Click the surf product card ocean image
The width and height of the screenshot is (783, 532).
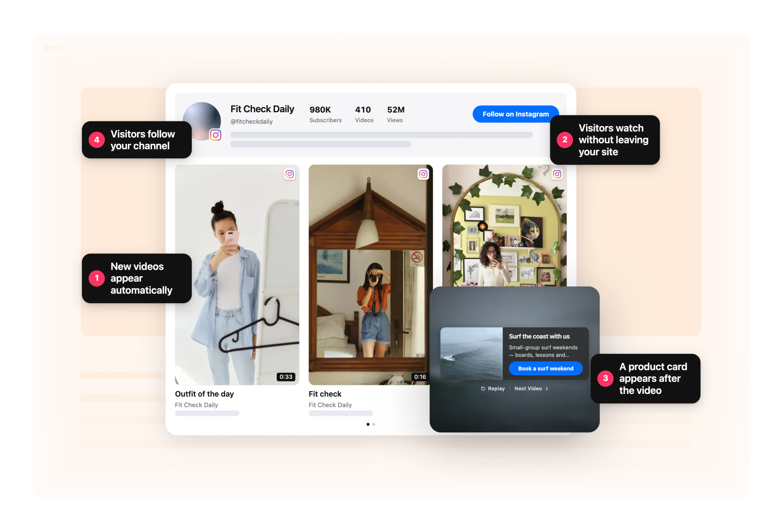coord(471,354)
